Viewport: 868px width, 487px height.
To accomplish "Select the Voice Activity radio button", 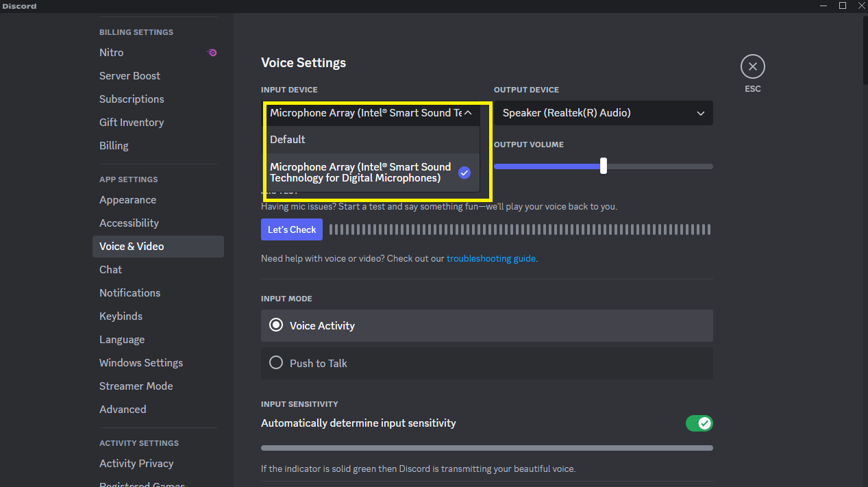I will pyautogui.click(x=276, y=325).
